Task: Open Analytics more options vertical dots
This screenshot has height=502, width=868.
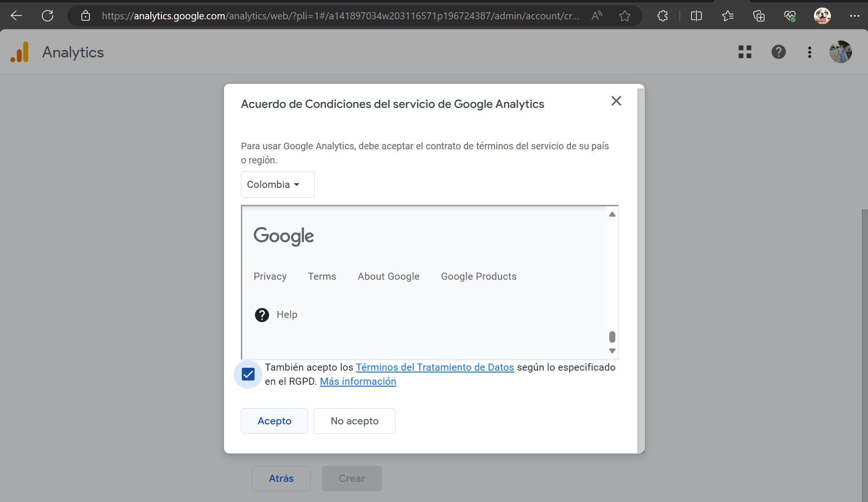Action: [810, 52]
